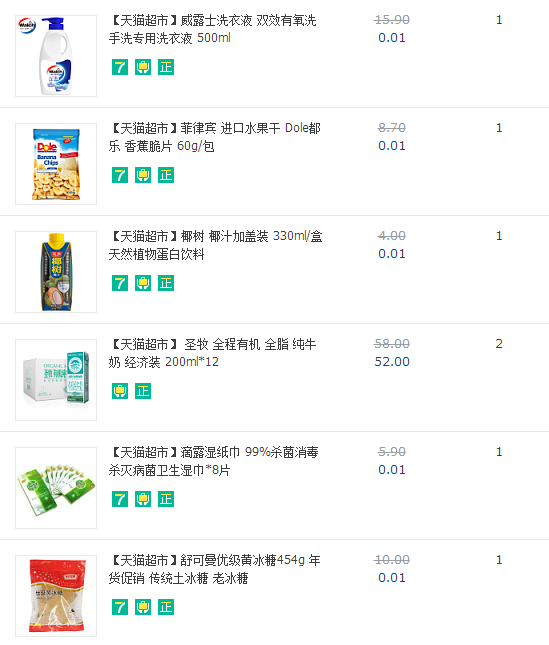Open the 圣牧全程有机纯牛奶 title link
The width and height of the screenshot is (549, 645).
tap(213, 353)
